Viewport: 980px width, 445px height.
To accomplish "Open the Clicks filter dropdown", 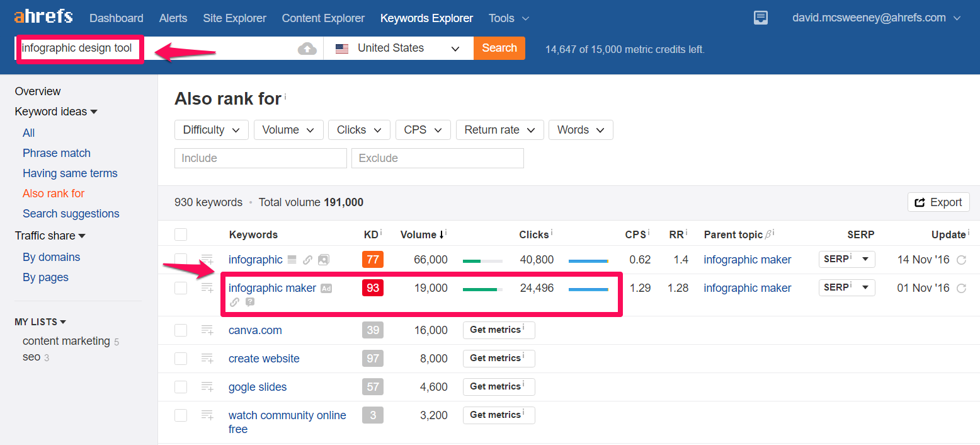I will pyautogui.click(x=359, y=130).
